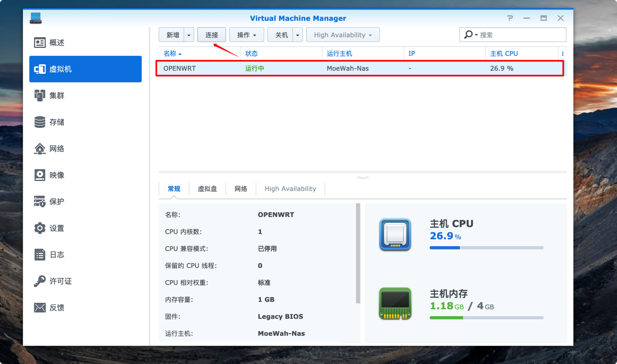The height and width of the screenshot is (364, 617).
Task: Minimize the Virtual Machine Manager window
Action: [526, 18]
